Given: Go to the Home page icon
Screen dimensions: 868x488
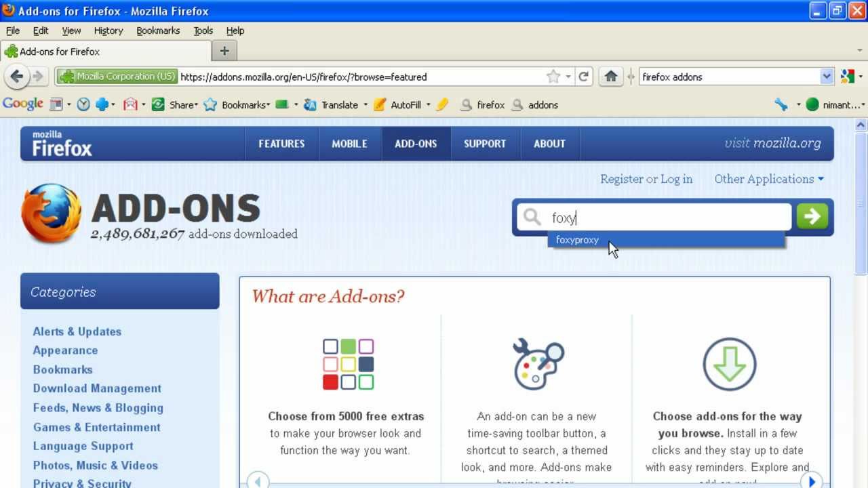Looking at the screenshot, I should point(610,77).
